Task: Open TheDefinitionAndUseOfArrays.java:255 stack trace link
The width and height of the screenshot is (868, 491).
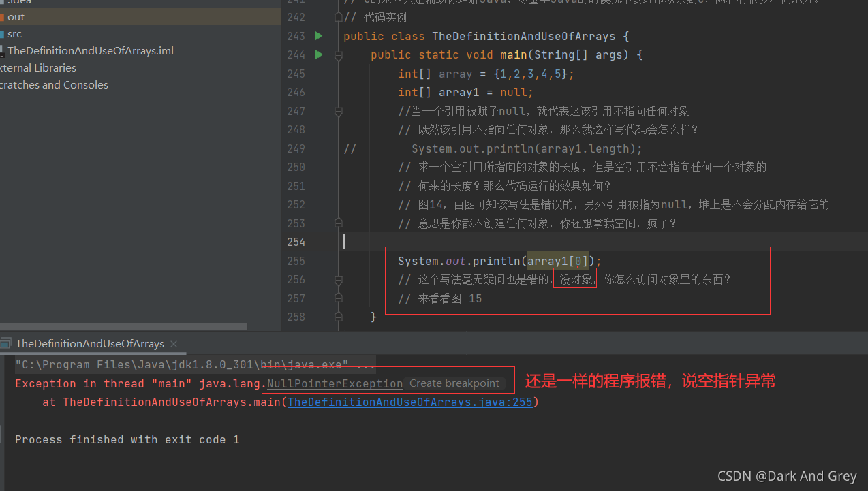Action: tap(409, 402)
